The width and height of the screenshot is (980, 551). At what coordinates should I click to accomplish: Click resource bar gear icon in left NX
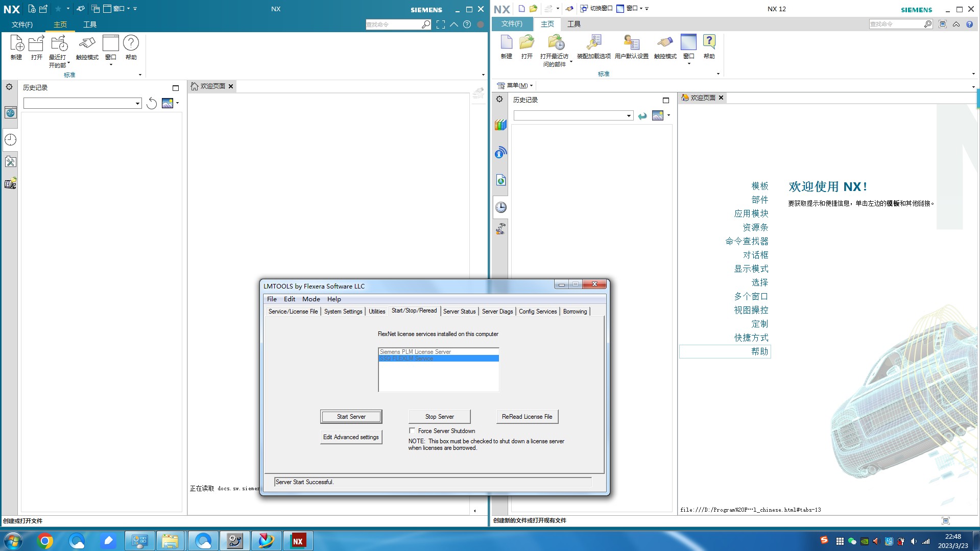9,87
